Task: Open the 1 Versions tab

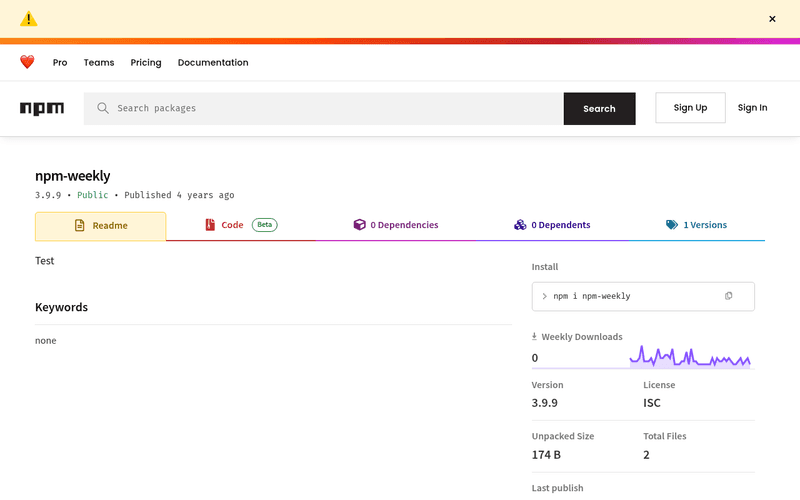Action: click(x=696, y=226)
